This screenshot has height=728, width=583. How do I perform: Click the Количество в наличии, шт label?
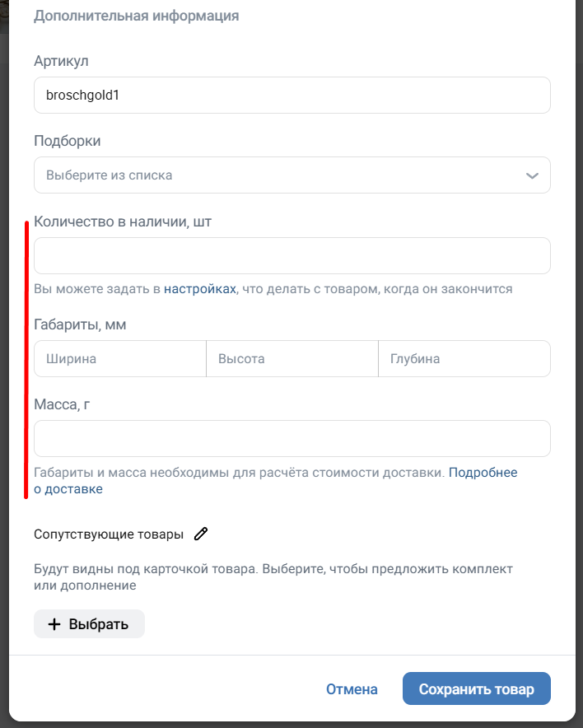tap(123, 222)
